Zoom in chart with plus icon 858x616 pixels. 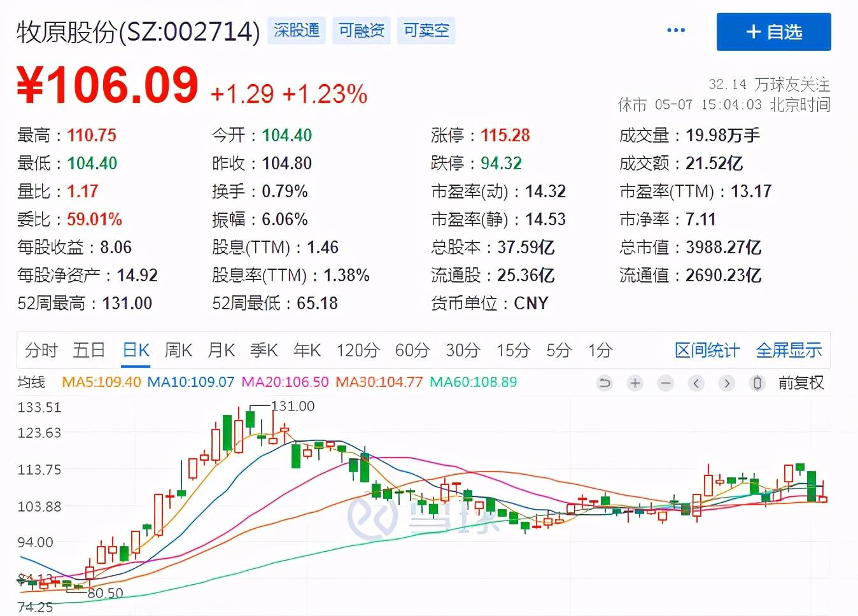click(635, 383)
